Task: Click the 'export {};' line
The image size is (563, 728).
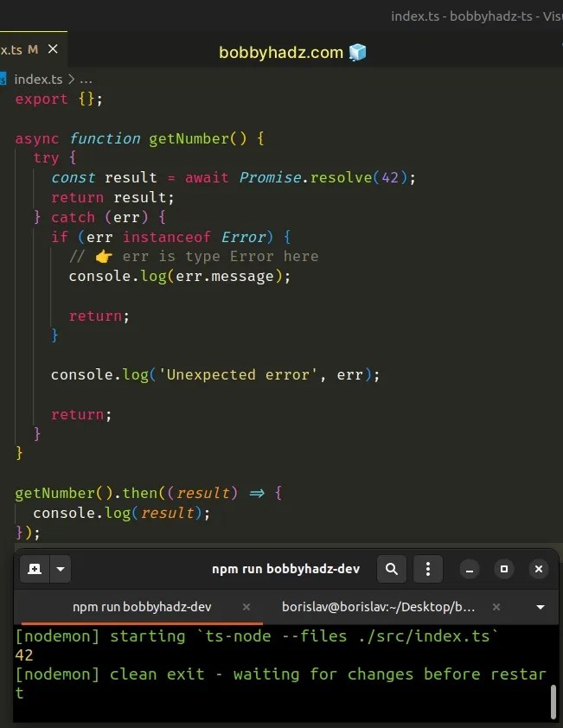Action: pos(59,99)
